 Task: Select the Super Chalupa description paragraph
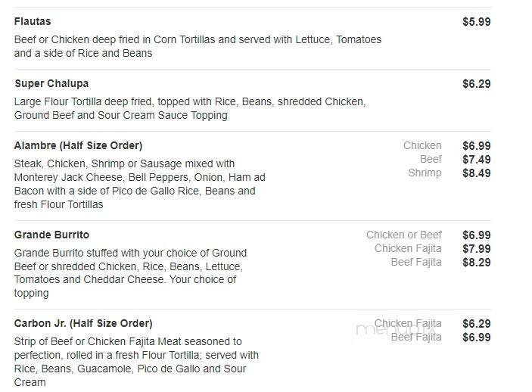pyautogui.click(x=189, y=108)
